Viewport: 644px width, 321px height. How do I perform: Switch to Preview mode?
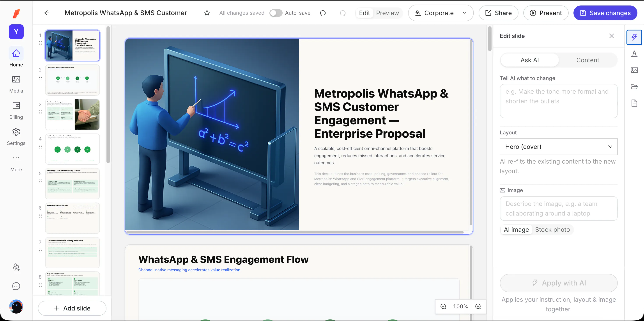pos(387,13)
